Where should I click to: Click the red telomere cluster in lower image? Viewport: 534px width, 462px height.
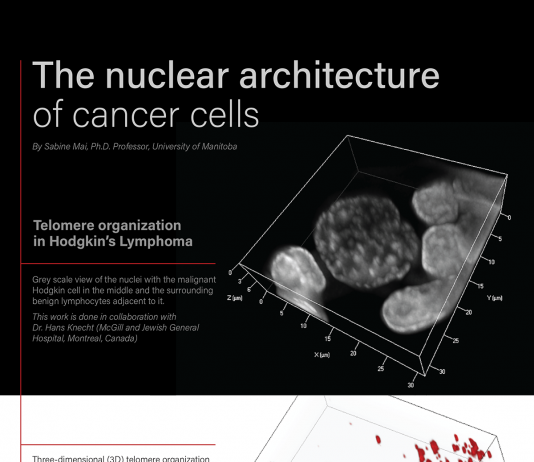click(453, 449)
